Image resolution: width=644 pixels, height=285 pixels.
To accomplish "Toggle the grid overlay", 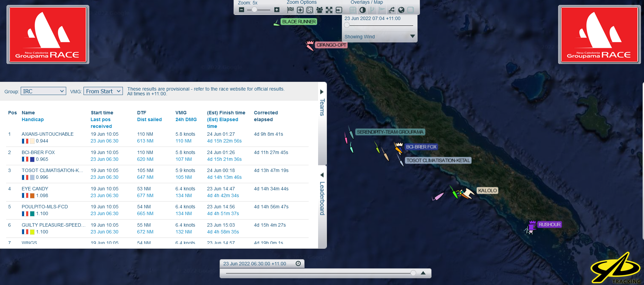I will pos(353,10).
